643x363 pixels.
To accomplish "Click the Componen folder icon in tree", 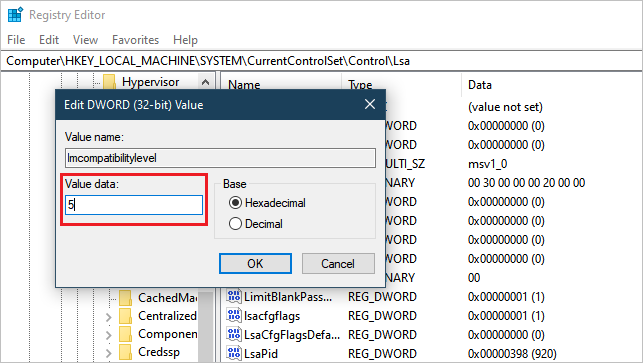I will coord(125,334).
